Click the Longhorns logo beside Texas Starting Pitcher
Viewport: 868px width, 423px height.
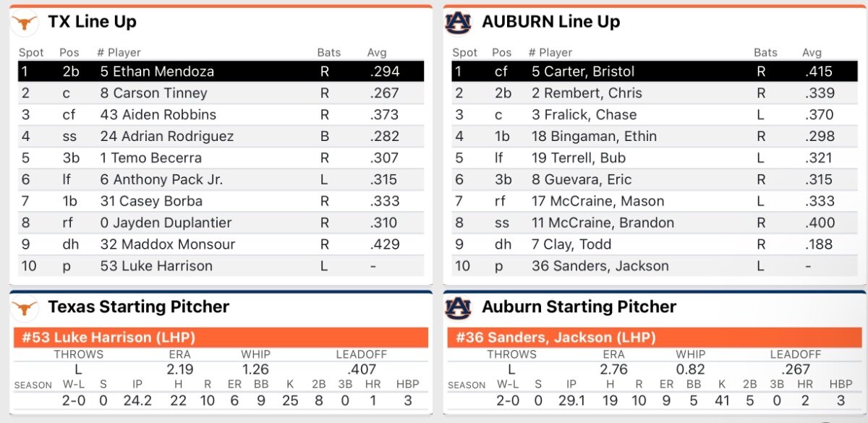(x=25, y=307)
